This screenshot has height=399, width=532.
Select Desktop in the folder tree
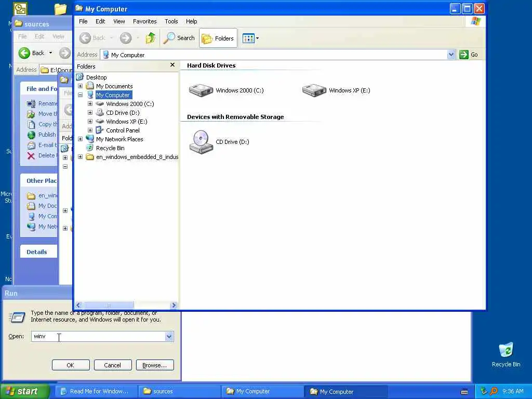click(96, 77)
